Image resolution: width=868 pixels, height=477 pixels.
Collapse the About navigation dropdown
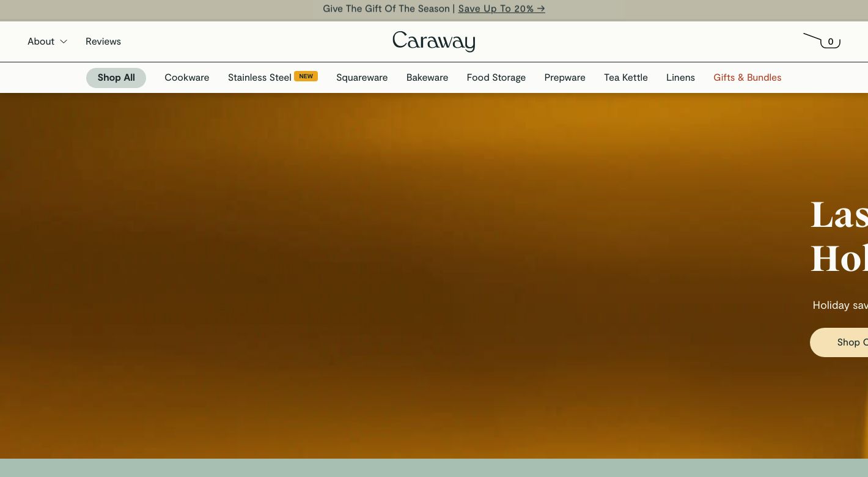63,41
